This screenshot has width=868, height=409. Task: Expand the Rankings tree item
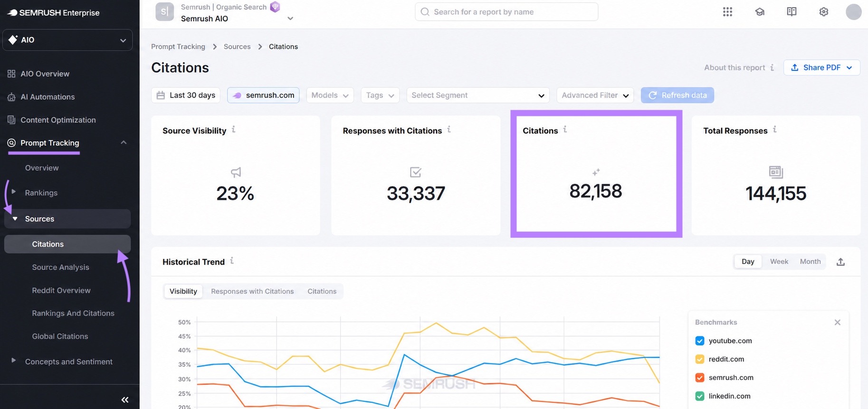click(x=14, y=192)
